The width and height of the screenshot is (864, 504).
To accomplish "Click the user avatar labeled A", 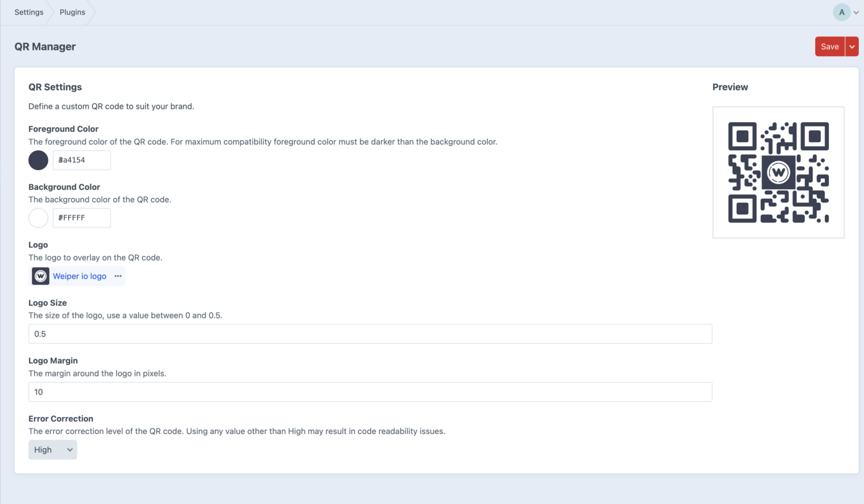I will [841, 12].
